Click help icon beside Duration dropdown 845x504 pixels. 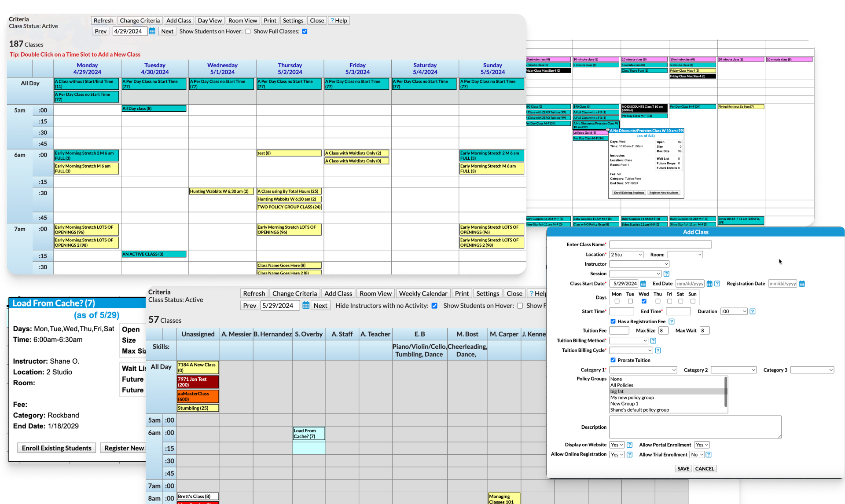[753, 311]
